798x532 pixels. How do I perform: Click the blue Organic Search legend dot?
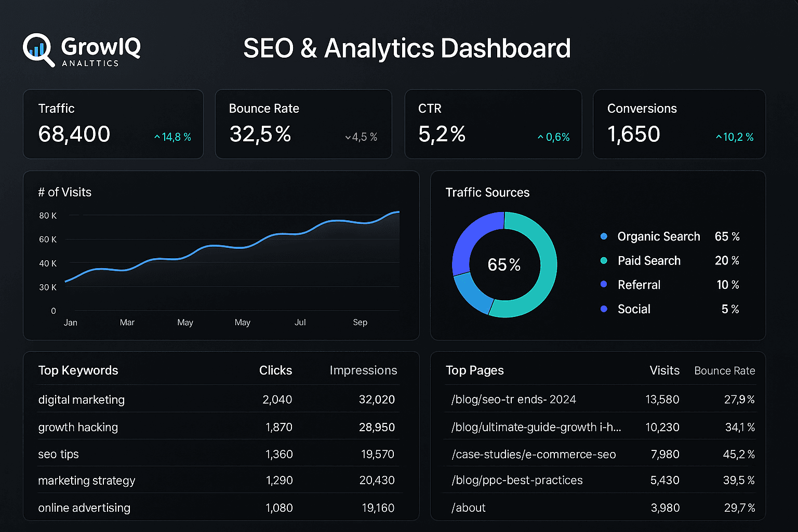pyautogui.click(x=603, y=236)
